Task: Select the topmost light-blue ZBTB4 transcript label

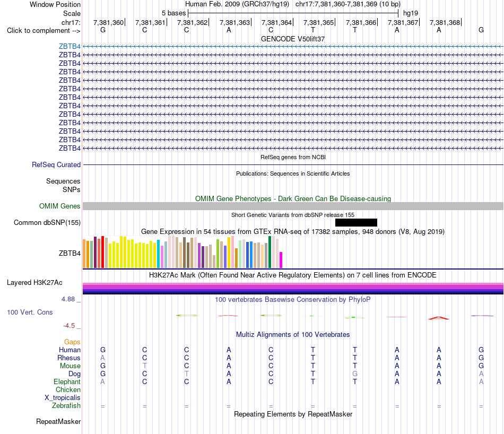Action: point(69,46)
